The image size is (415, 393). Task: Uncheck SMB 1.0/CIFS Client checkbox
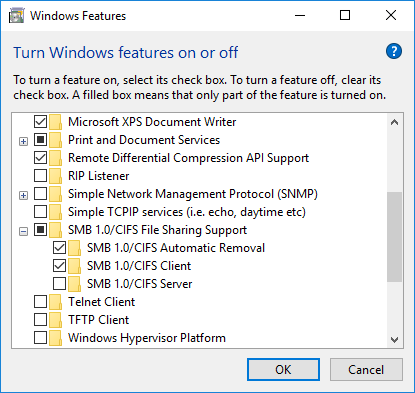pos(59,266)
